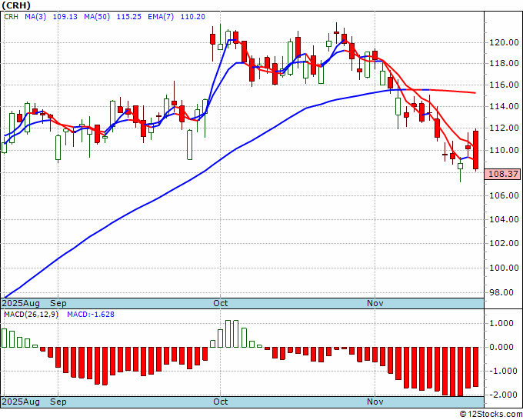This screenshot has width=523, height=420.
Task: Click the MACD:-1.628 value
Action: (91, 315)
